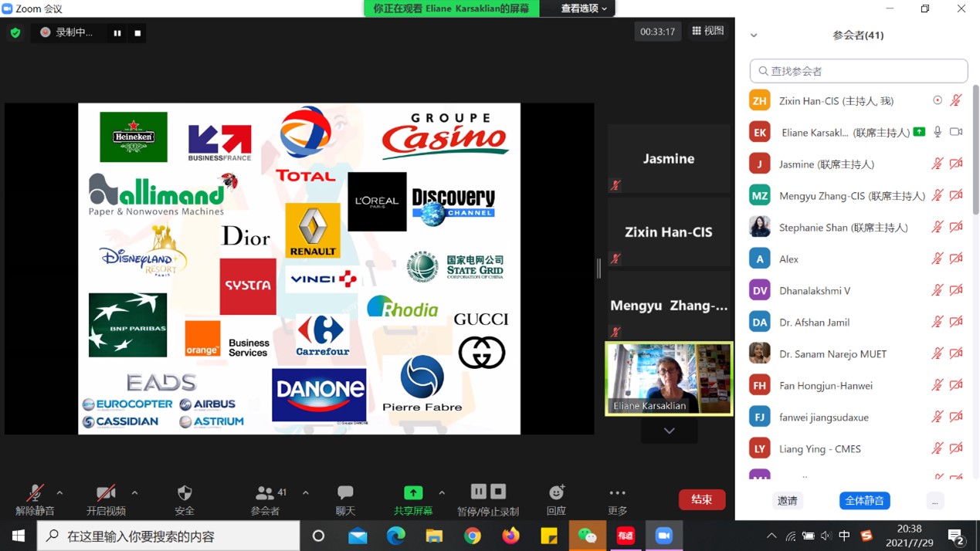Image resolution: width=980 pixels, height=551 pixels.
Task: Click the red 结束 end button
Action: [701, 499]
